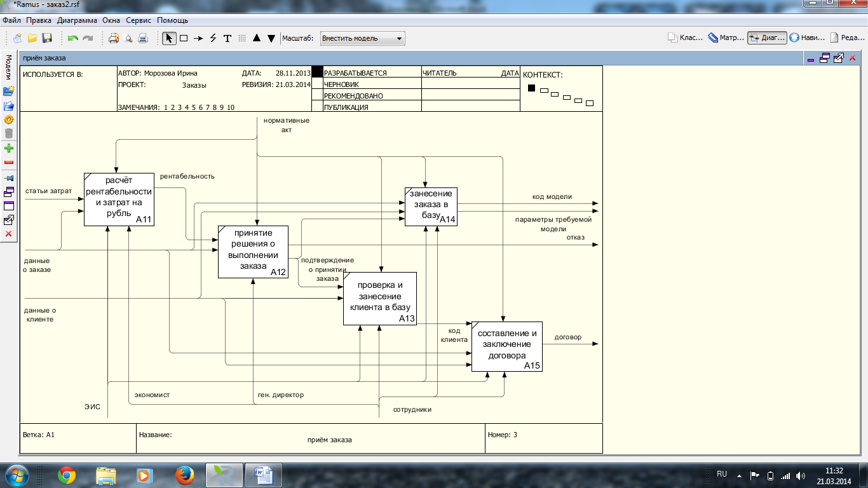Open a file using the folder icon
868x488 pixels.
32,38
